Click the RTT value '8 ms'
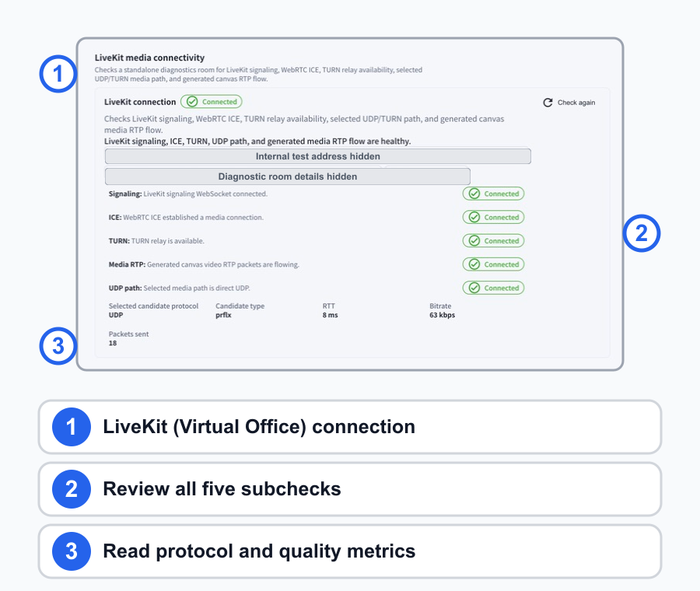 click(x=331, y=315)
